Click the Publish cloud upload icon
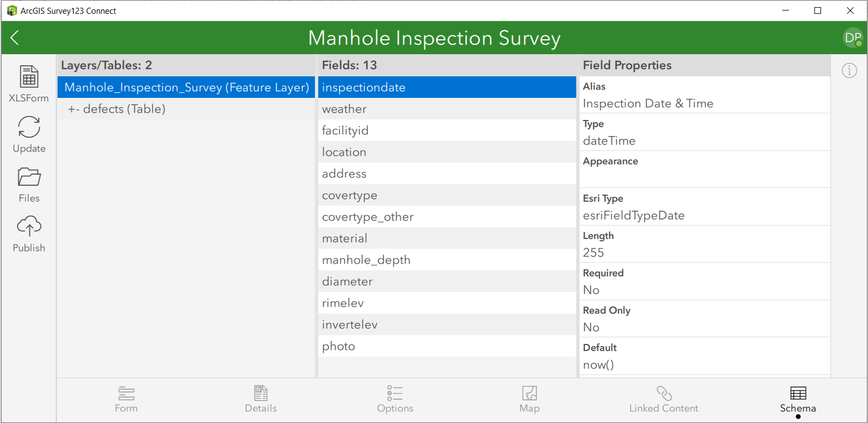 (29, 226)
